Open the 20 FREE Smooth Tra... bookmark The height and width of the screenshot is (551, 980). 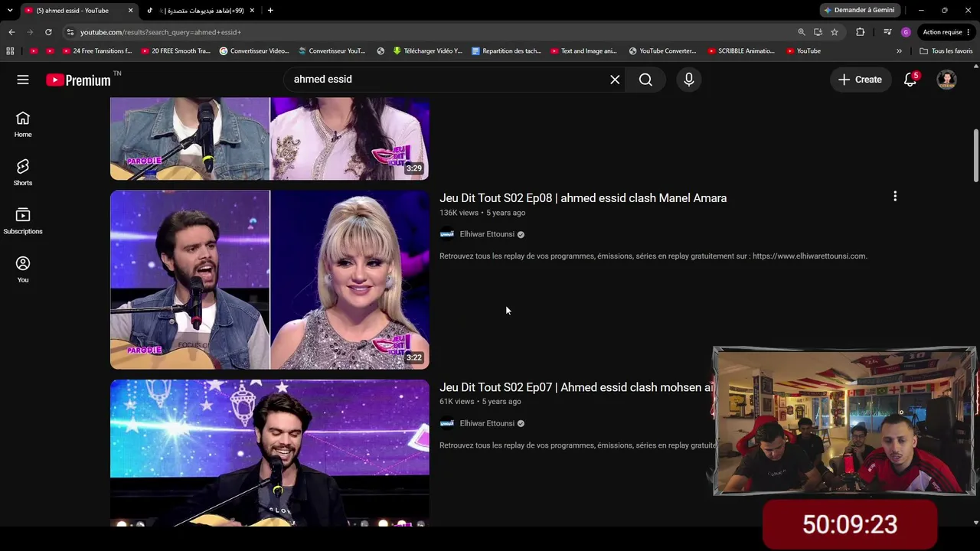(175, 51)
